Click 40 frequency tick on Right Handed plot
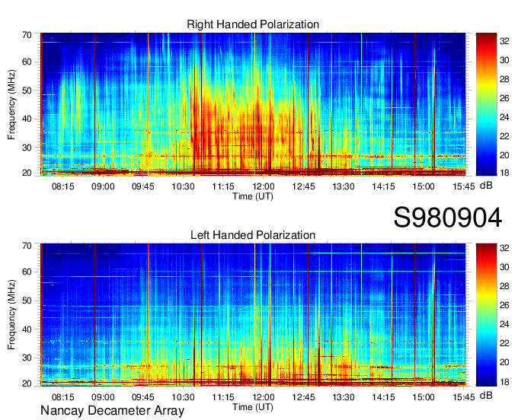The height and width of the screenshot is (420, 518). [x=27, y=119]
